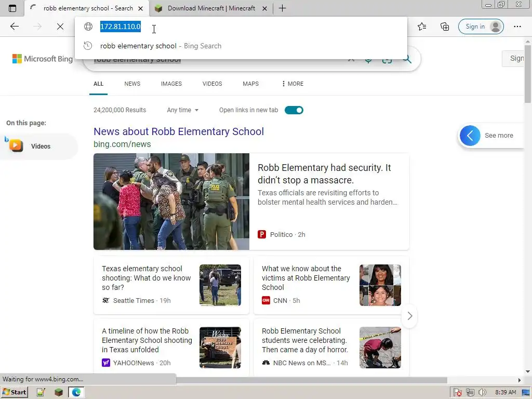Expand the Any time filter dropdown
The height and width of the screenshot is (399, 532).
point(182,110)
